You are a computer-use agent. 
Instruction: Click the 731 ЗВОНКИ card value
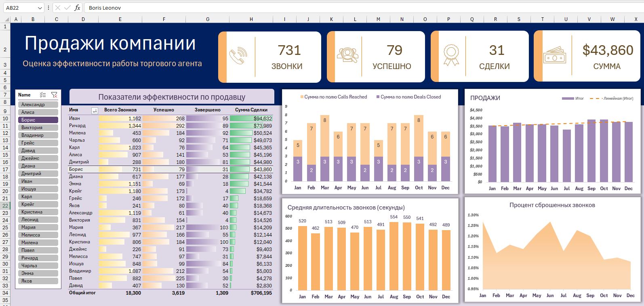pyautogui.click(x=289, y=50)
